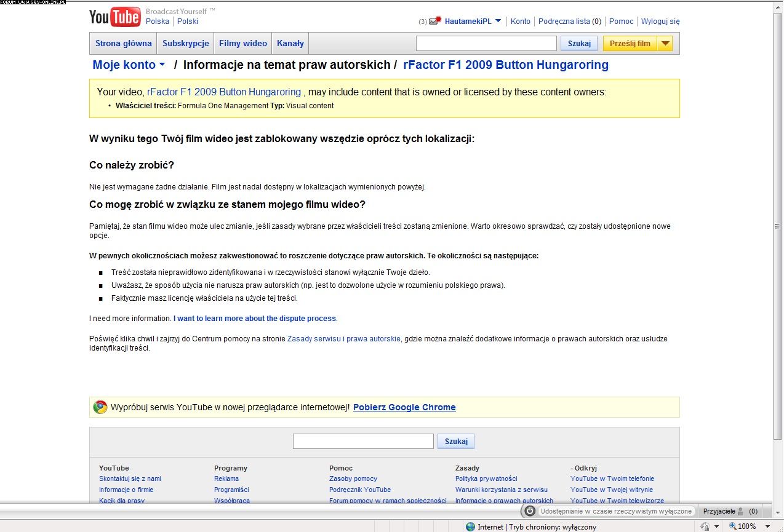Open the Podręcznik YouTube link
The height and width of the screenshot is (532, 784).
pos(360,490)
